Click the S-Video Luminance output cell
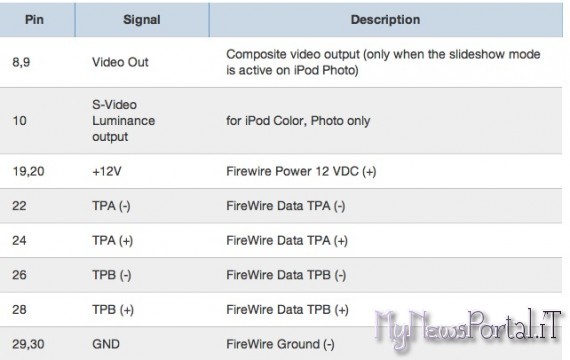 point(124,121)
